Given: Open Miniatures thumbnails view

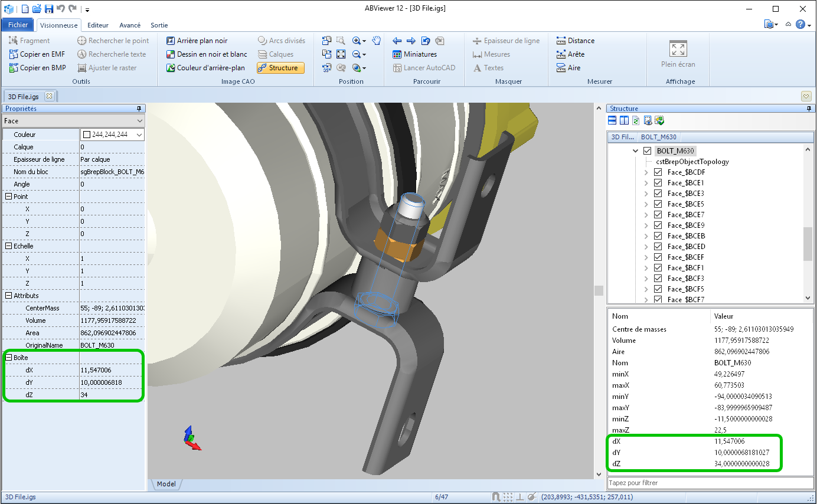Looking at the screenshot, I should (415, 54).
